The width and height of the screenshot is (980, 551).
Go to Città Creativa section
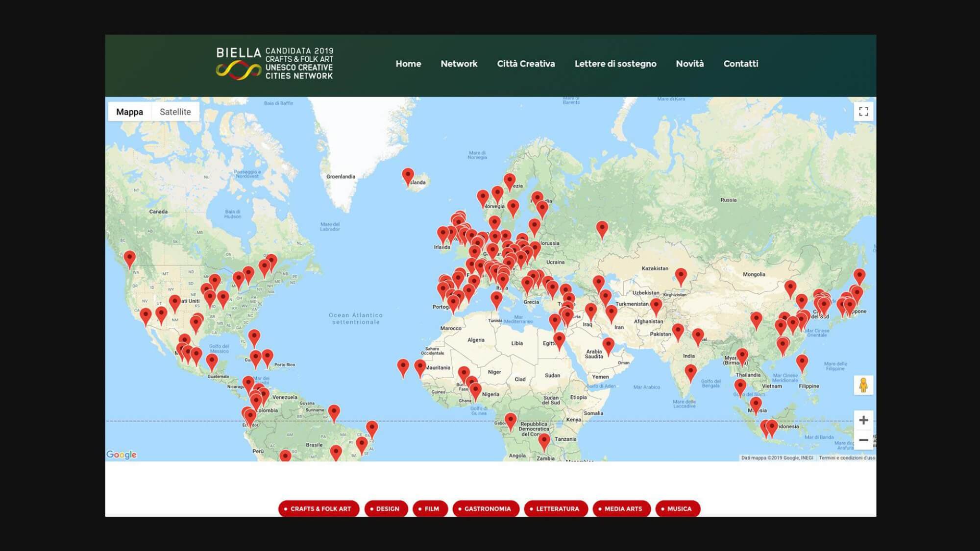coord(526,64)
